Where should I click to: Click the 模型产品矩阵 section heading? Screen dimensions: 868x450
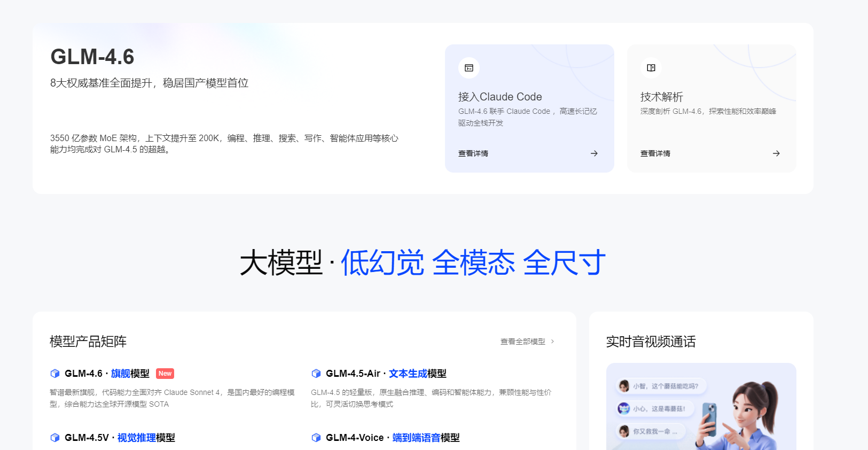tap(88, 342)
